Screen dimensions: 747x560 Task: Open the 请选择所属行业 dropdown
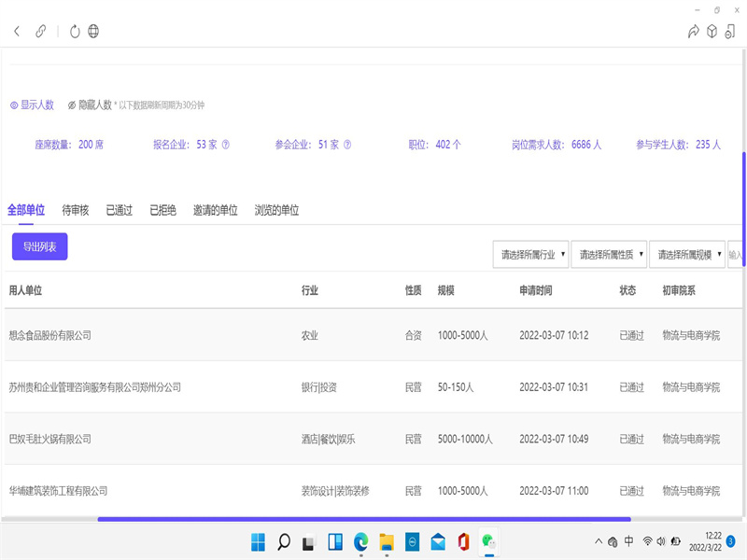[530, 254]
